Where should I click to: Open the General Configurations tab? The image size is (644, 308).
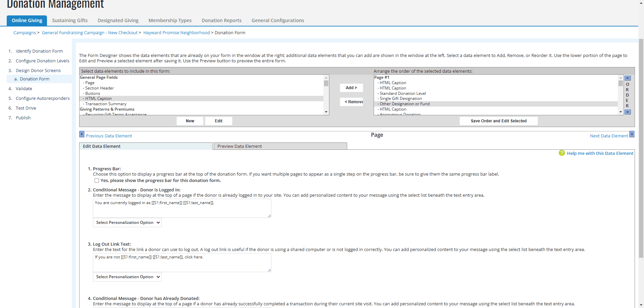tap(278, 20)
